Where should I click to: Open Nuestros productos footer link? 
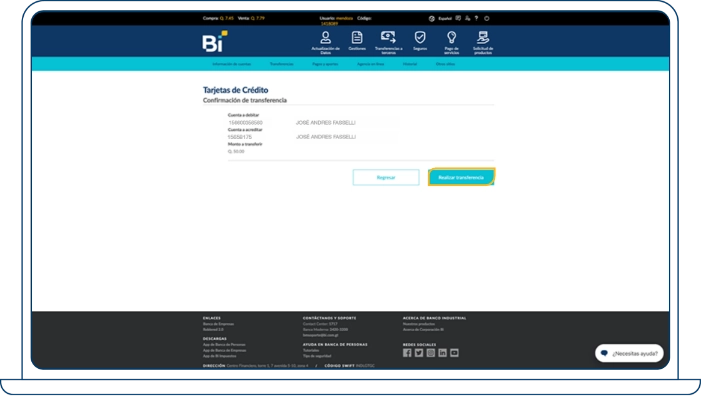coord(419,324)
